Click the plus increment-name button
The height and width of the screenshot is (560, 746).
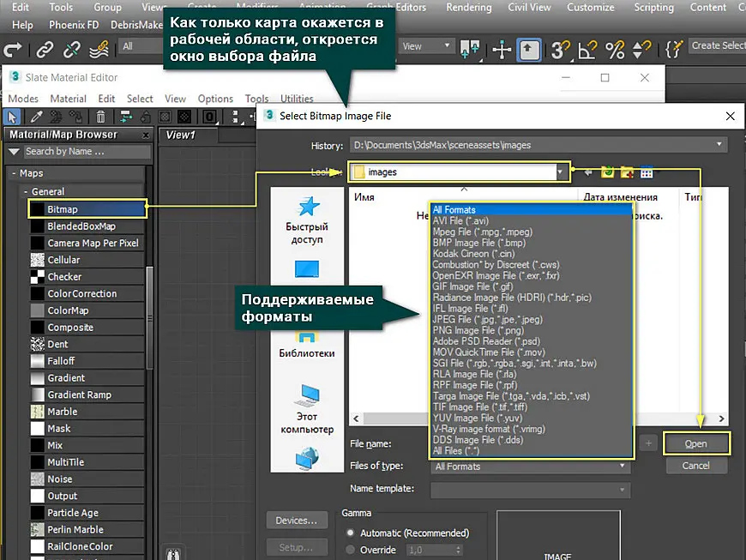pyautogui.click(x=648, y=443)
